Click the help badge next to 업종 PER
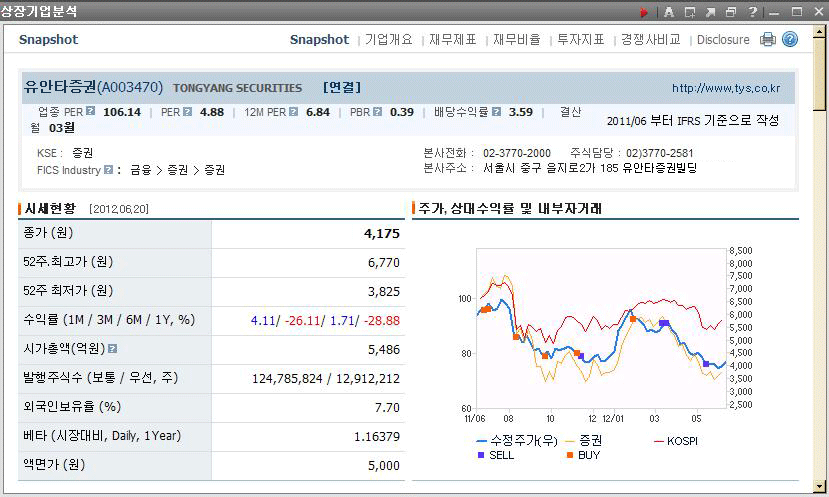The height and width of the screenshot is (497, 829). (90, 111)
